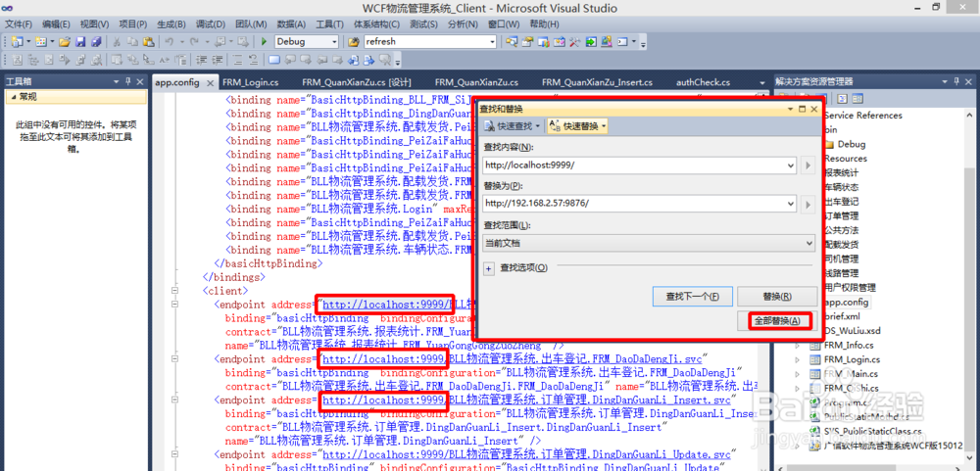
Task: Click the Uncomment selected lines icon
Action: click(253, 60)
